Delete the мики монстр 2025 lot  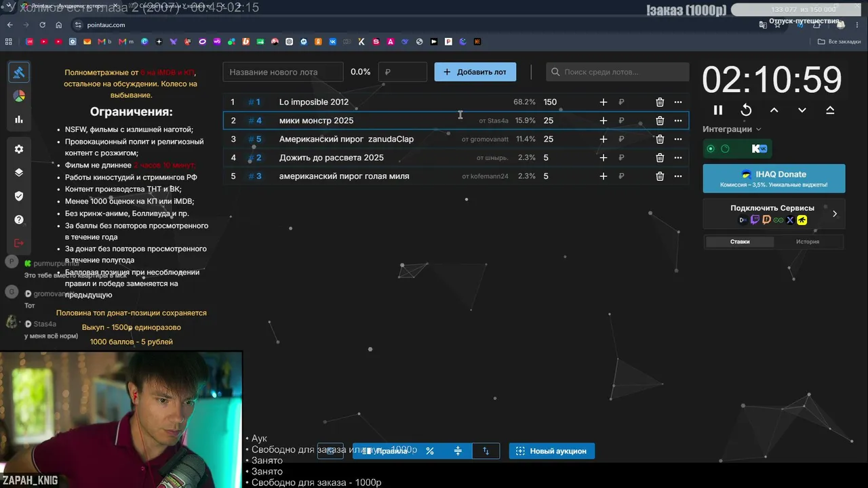[660, 121]
